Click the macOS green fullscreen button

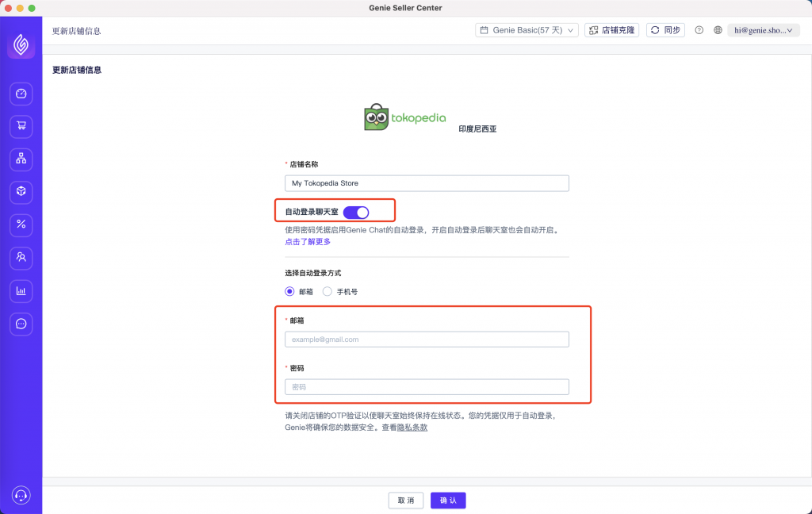pos(32,8)
